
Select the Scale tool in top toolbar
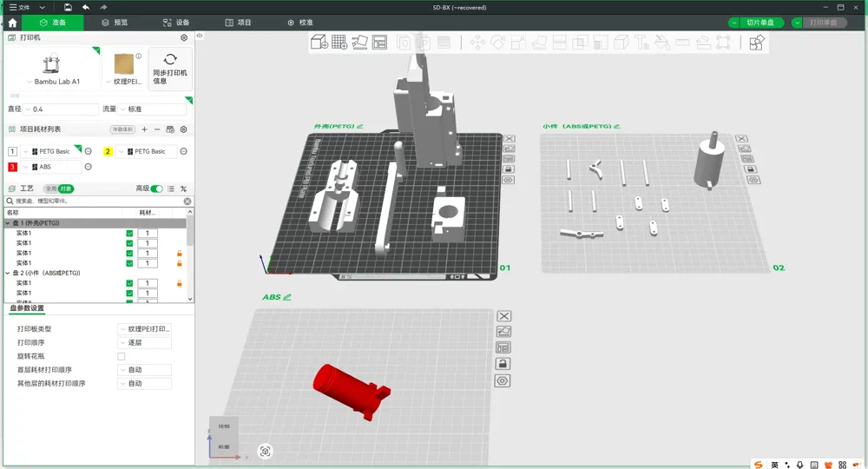[x=518, y=43]
